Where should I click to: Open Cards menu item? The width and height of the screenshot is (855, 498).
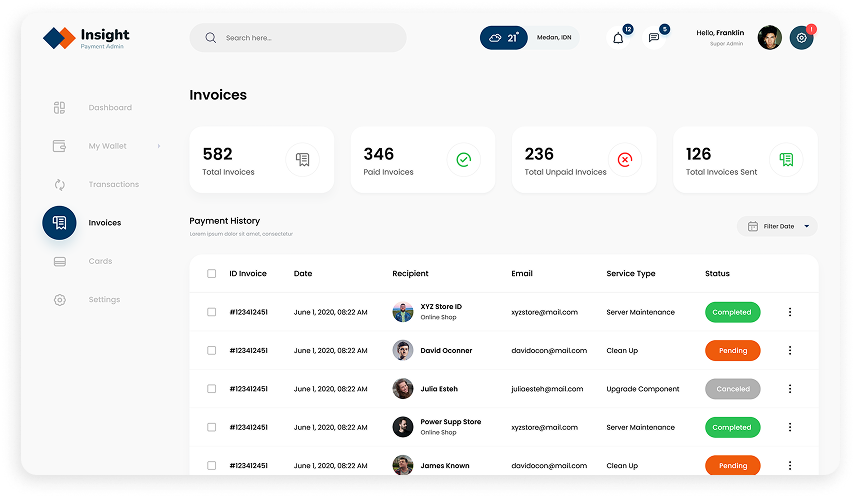point(100,261)
